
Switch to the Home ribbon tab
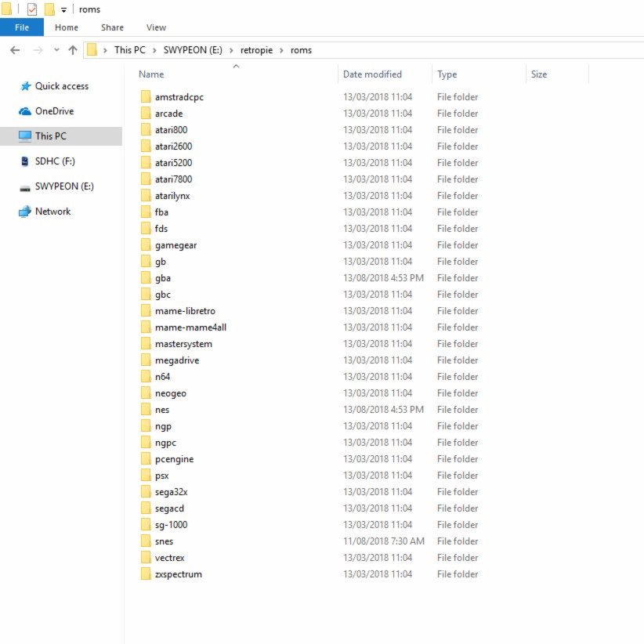coord(67,27)
